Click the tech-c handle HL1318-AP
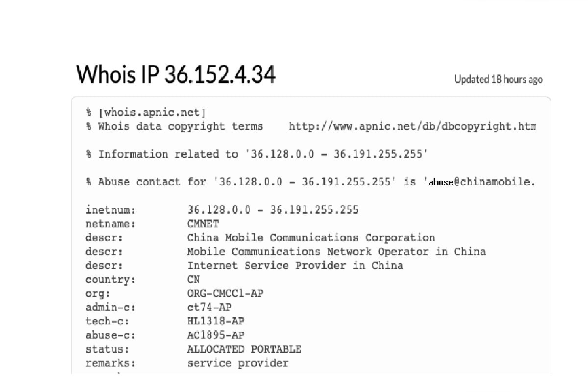Image resolution: width=588 pixels, height=392 pixels. 216,321
